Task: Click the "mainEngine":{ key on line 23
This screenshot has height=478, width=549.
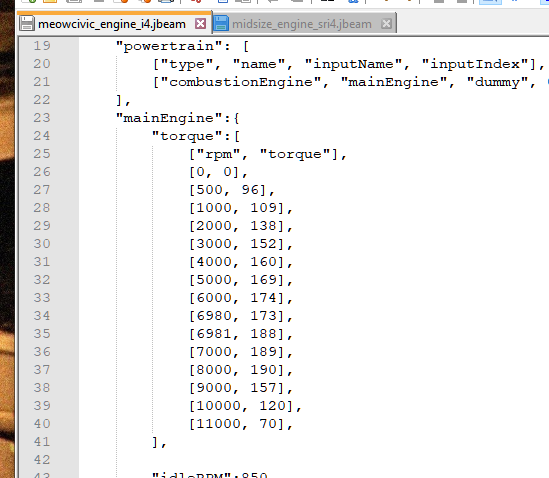Action: pos(178,118)
